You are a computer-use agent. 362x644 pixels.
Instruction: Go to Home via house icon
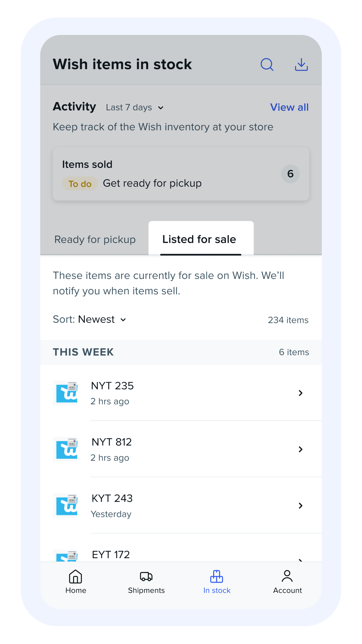click(75, 577)
